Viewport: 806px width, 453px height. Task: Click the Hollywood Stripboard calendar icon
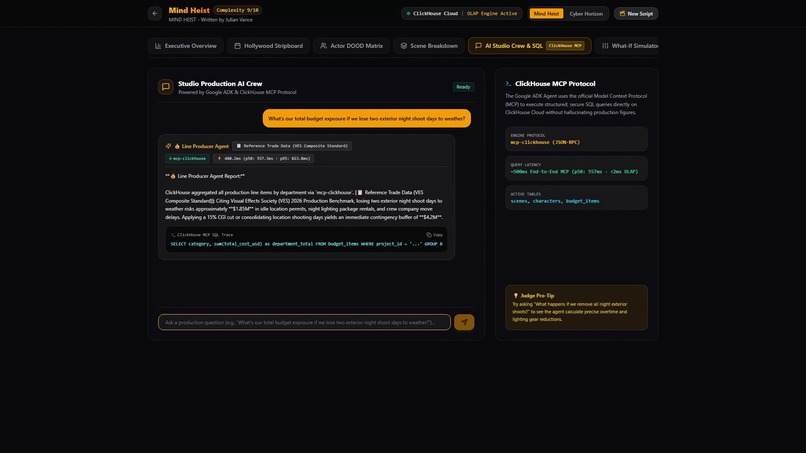237,46
